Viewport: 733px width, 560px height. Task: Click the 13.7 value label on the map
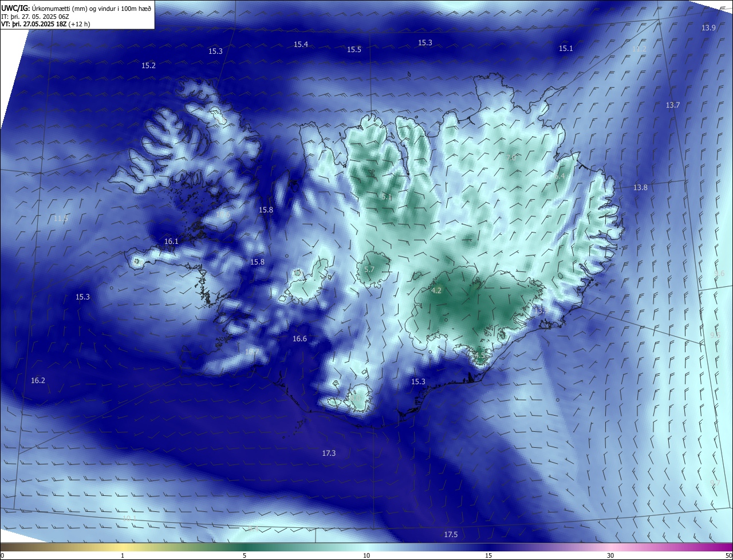[x=673, y=105]
